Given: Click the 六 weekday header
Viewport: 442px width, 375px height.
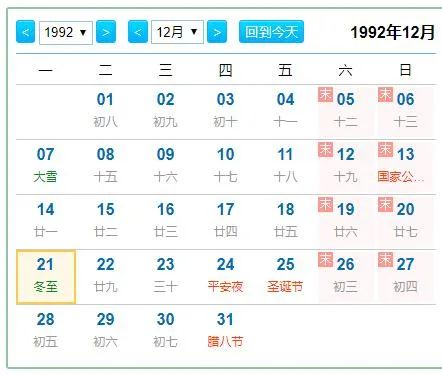Looking at the screenshot, I should [x=345, y=70].
